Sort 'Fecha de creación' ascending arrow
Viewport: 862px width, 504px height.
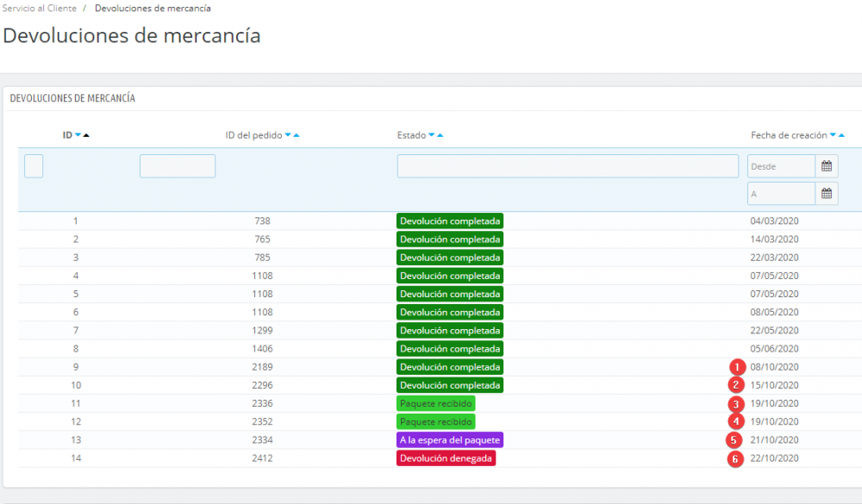pyautogui.click(x=841, y=135)
